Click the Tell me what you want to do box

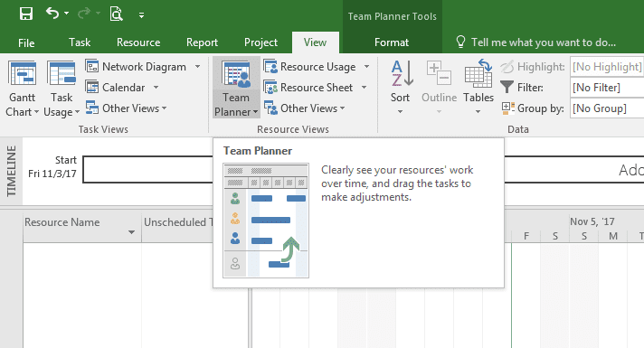click(544, 42)
